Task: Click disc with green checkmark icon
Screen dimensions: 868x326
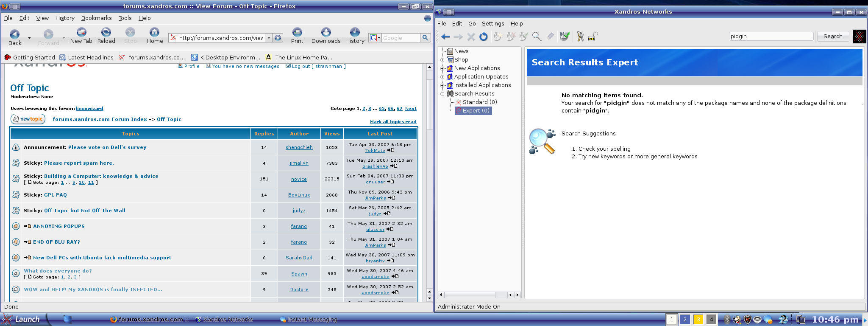Action: (x=564, y=37)
